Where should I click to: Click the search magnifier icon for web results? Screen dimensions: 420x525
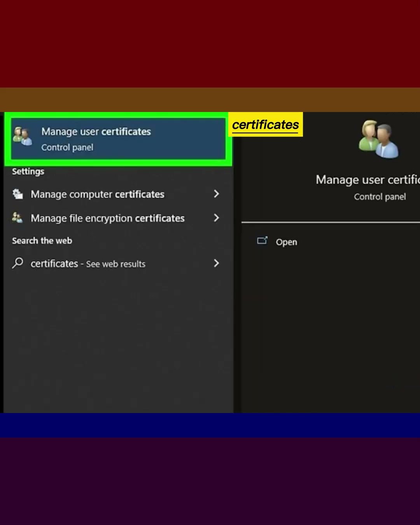(17, 263)
